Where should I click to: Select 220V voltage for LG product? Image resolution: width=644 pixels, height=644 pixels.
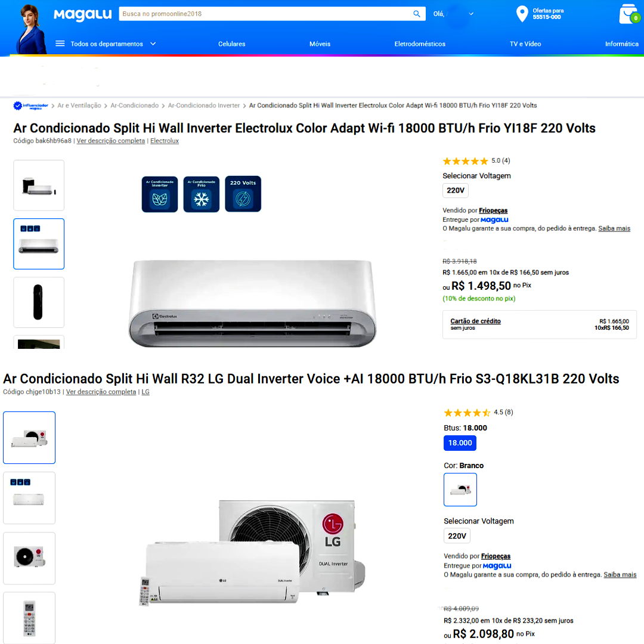tap(457, 536)
